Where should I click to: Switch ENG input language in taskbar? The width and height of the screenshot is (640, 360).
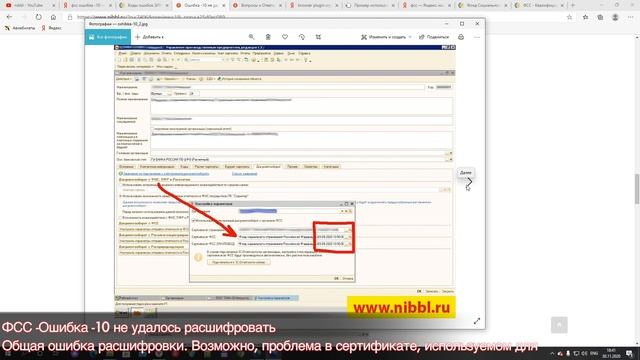point(594,353)
